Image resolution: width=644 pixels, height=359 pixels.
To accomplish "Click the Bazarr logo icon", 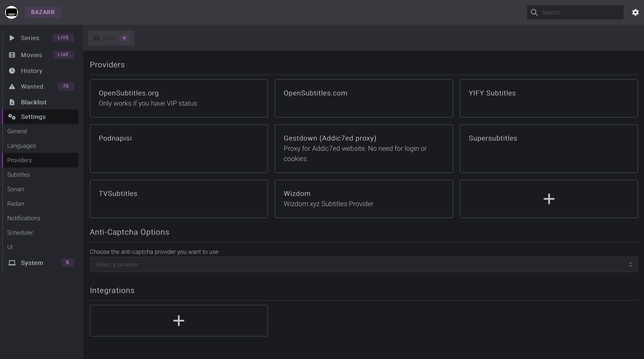I will pyautogui.click(x=11, y=12).
